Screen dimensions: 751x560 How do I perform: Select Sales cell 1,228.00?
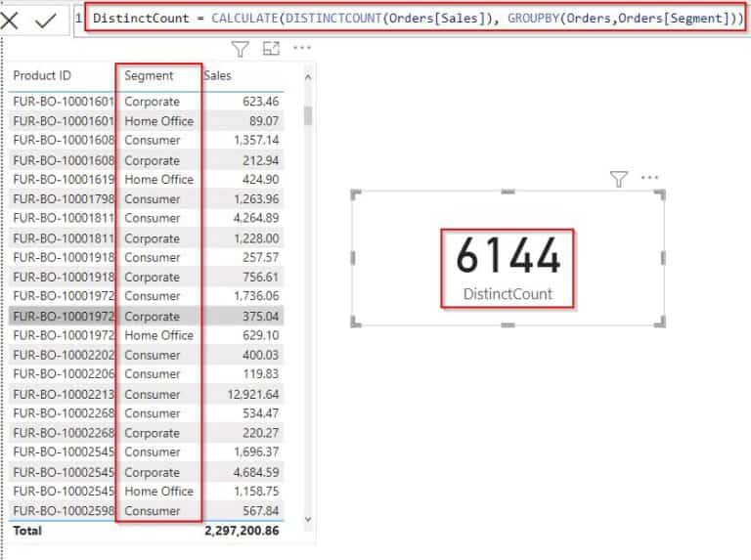tap(256, 238)
